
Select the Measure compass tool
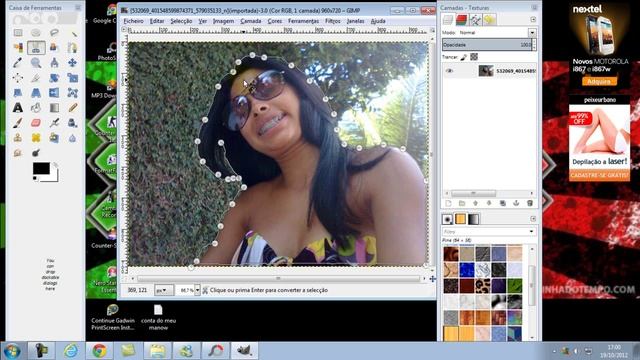coord(54,62)
